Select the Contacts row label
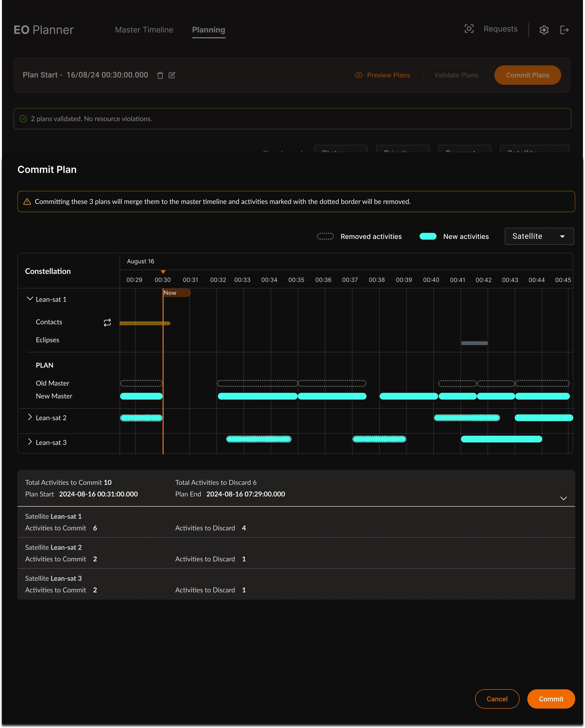The image size is (585, 728). click(49, 322)
